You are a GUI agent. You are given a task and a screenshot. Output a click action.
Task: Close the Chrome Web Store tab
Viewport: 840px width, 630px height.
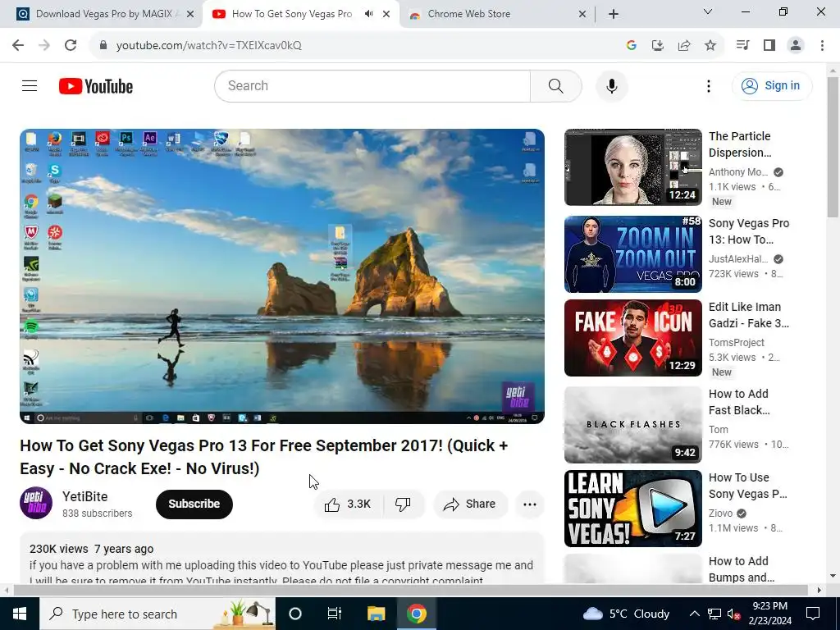tap(582, 15)
